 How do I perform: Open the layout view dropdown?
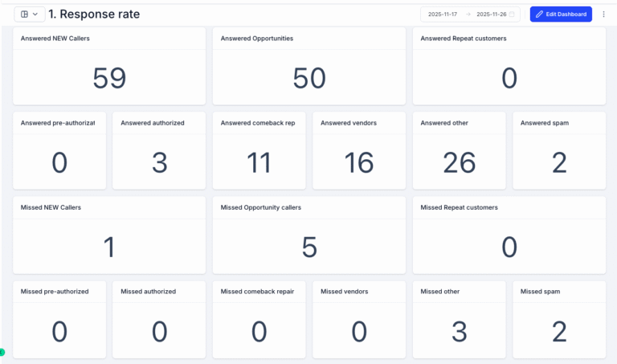coord(29,14)
